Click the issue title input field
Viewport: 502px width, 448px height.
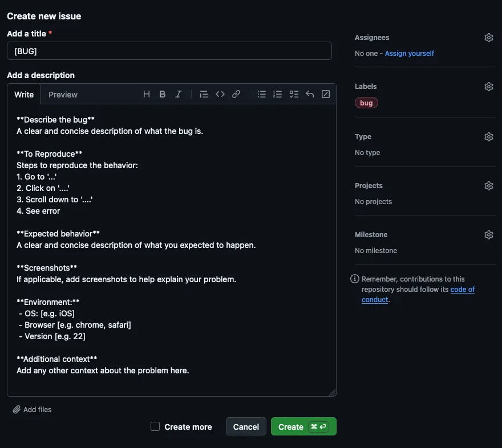coord(169,51)
